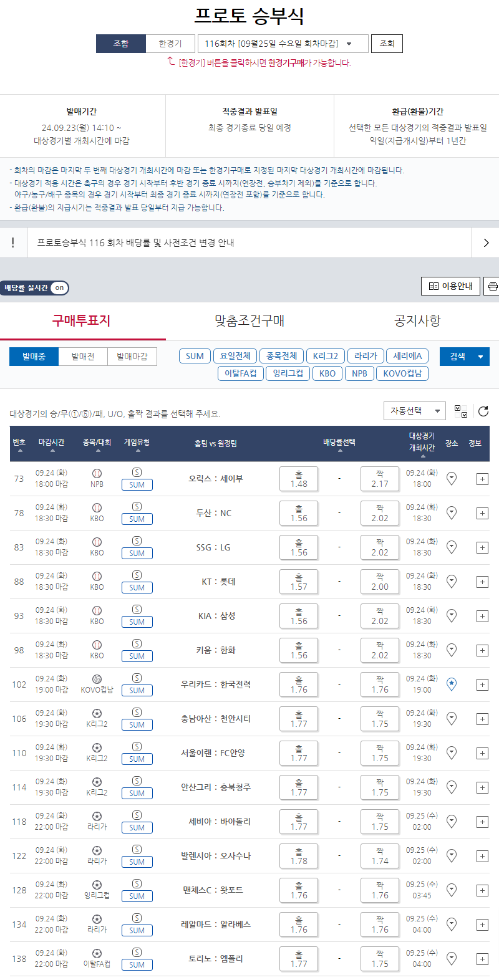This screenshot has height=980, width=499.
Task: Expand info plus for 레알마드 : 알라베스
Action: point(482,925)
